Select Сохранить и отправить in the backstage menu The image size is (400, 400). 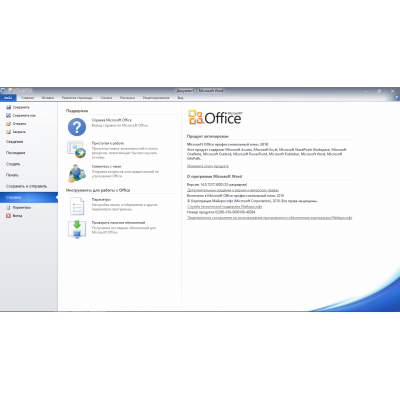(x=26, y=186)
